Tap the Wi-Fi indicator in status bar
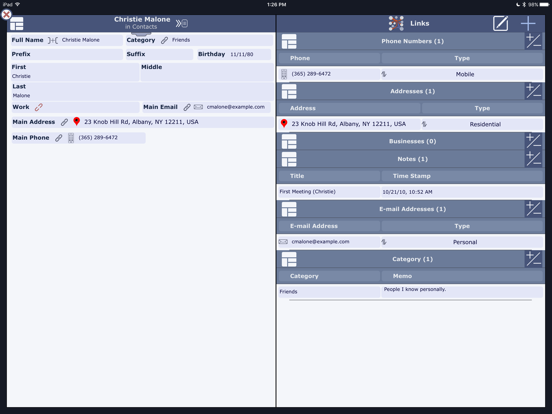This screenshot has height=414, width=552. coord(18,5)
